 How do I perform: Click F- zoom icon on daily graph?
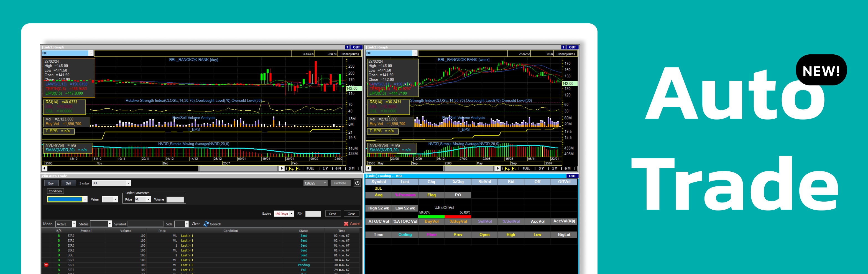298,169
